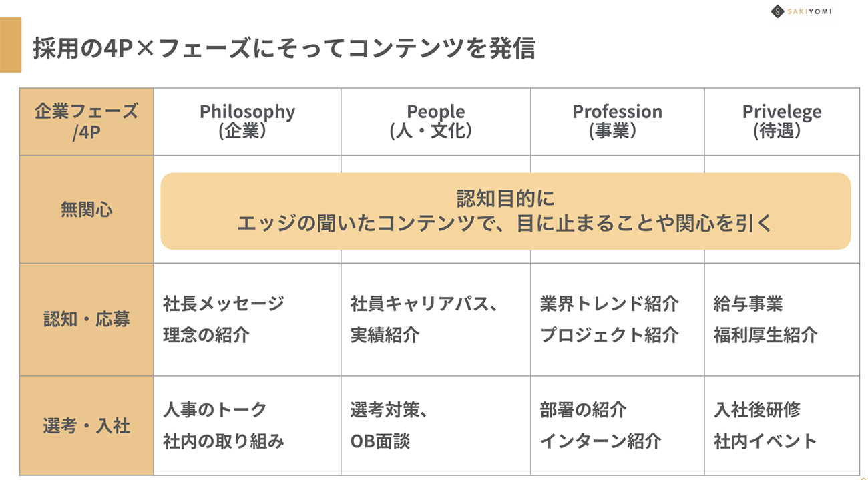Click the 認知・応募 row label

(86, 319)
